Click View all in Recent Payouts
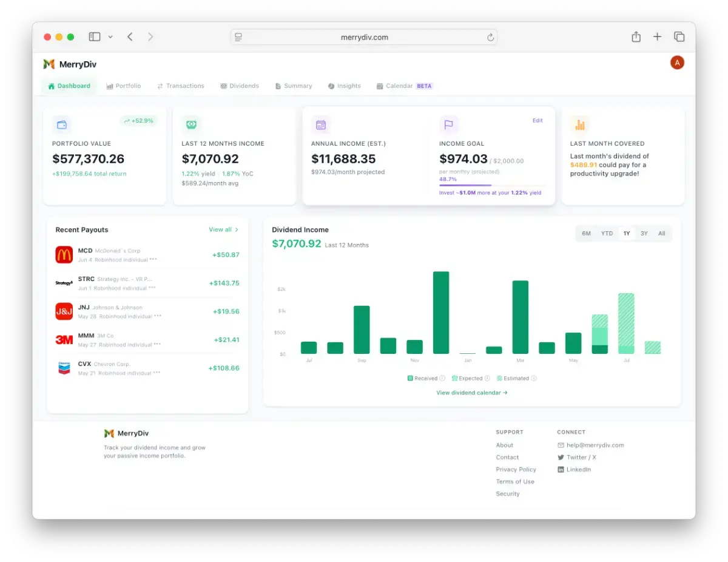 tap(224, 230)
